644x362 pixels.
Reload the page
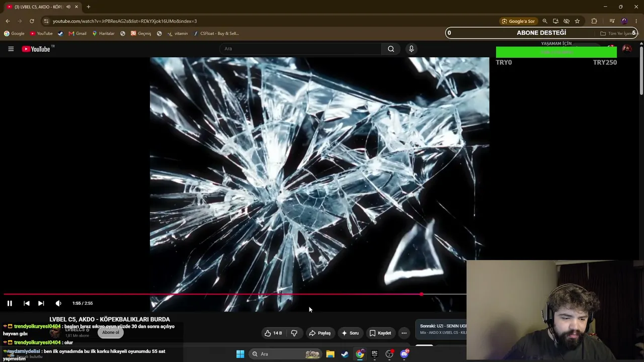coord(32,21)
